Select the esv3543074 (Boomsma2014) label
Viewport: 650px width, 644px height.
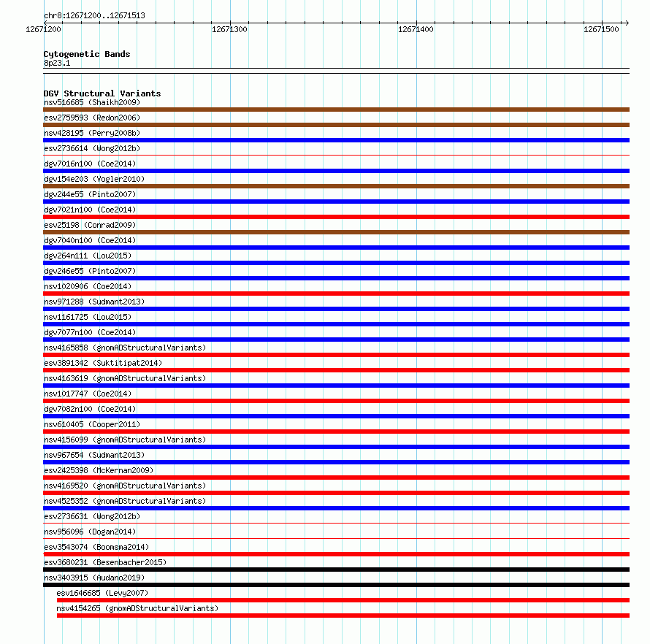click(x=96, y=547)
